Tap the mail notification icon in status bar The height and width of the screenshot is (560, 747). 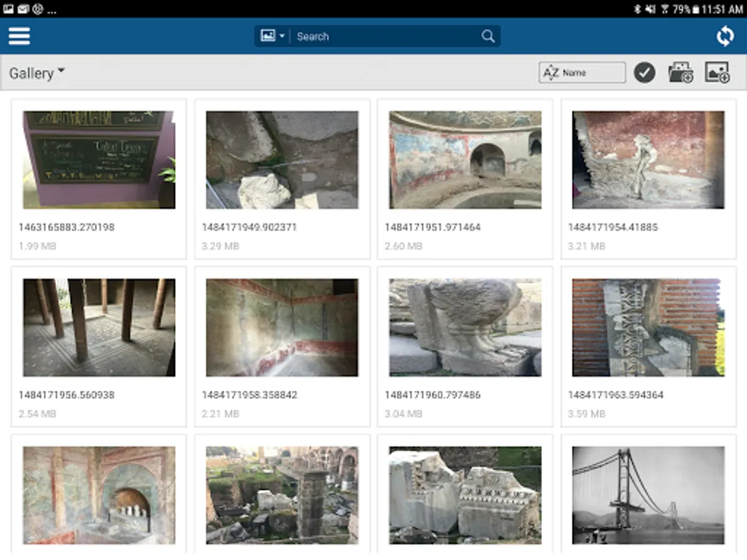tap(23, 9)
